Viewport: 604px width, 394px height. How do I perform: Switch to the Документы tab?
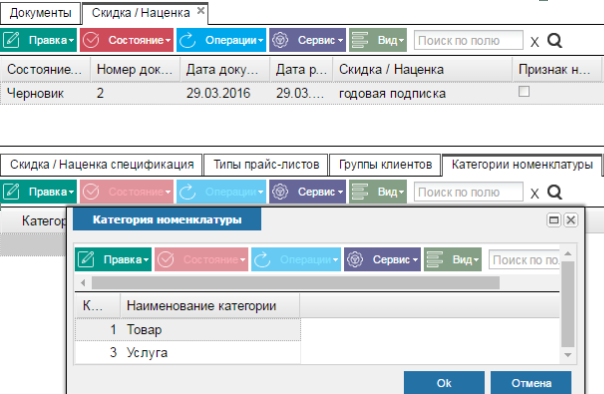pos(40,13)
